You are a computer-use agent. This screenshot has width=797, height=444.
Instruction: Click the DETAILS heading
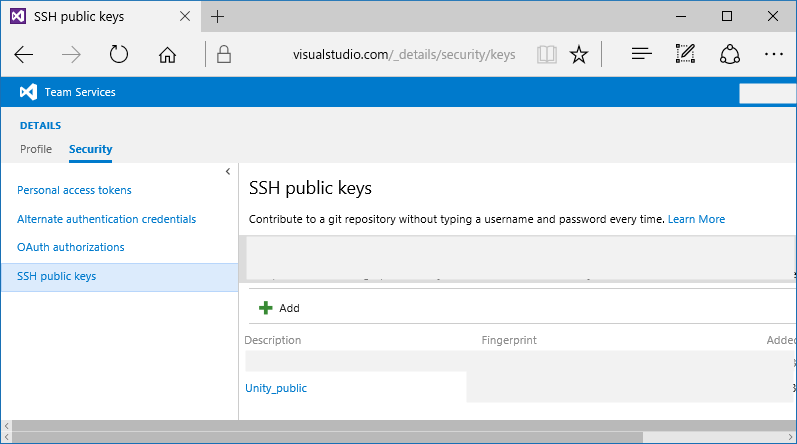[x=41, y=125]
